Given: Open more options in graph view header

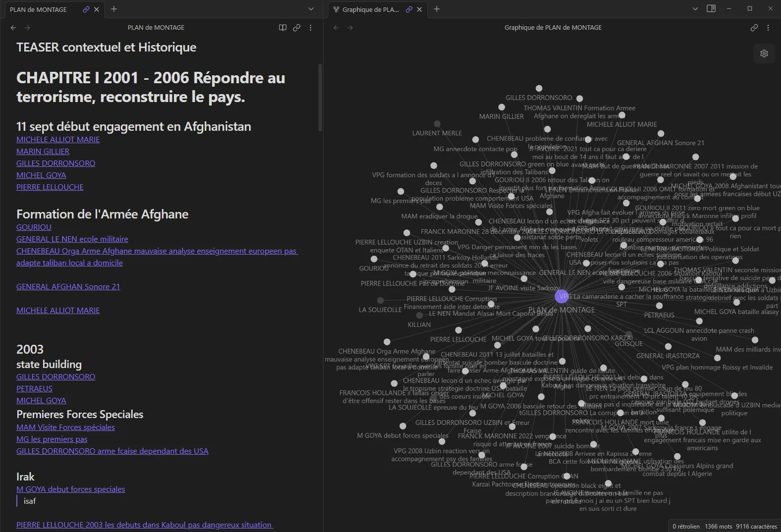Looking at the screenshot, I should [768, 28].
